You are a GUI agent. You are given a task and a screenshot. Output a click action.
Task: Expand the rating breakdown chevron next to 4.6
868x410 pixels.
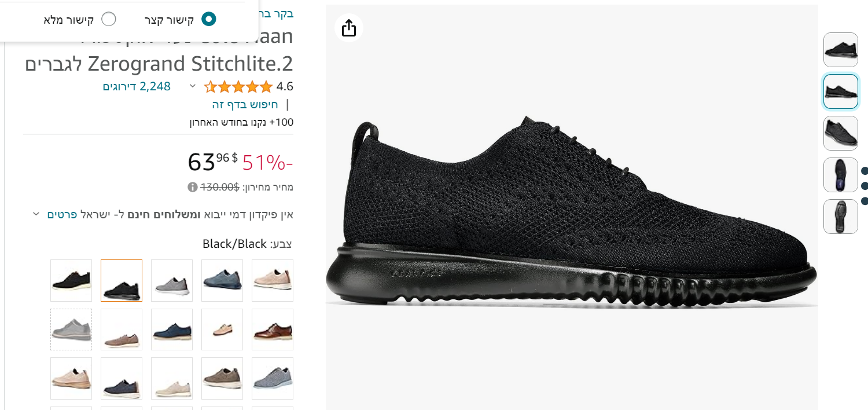(x=193, y=86)
